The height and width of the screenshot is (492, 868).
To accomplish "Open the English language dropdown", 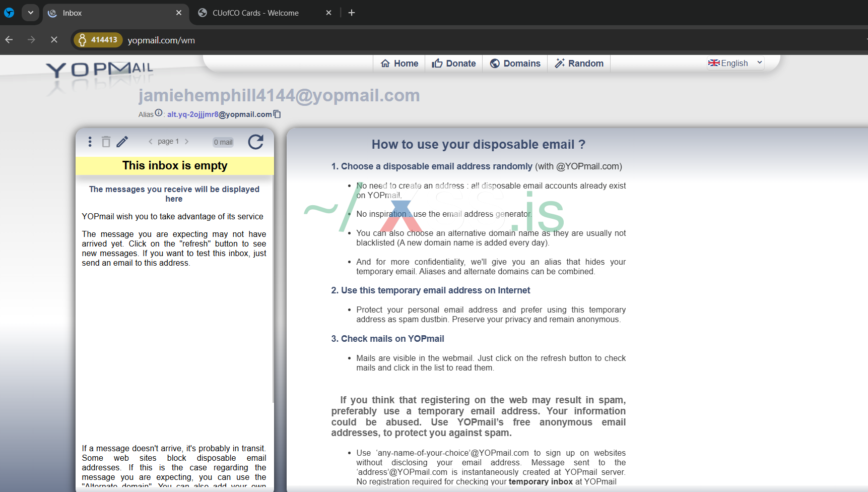I will (736, 63).
